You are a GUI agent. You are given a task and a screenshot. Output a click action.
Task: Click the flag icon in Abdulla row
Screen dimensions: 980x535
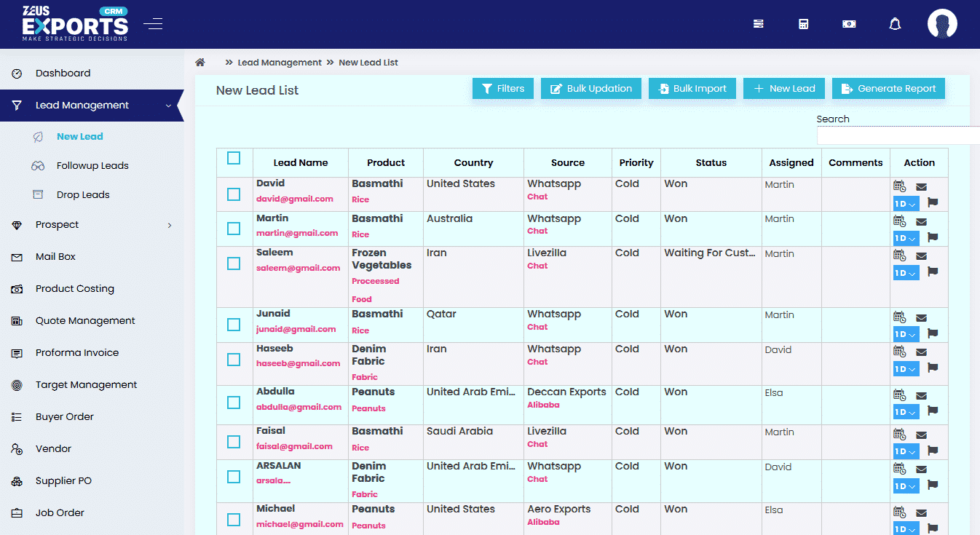(933, 411)
